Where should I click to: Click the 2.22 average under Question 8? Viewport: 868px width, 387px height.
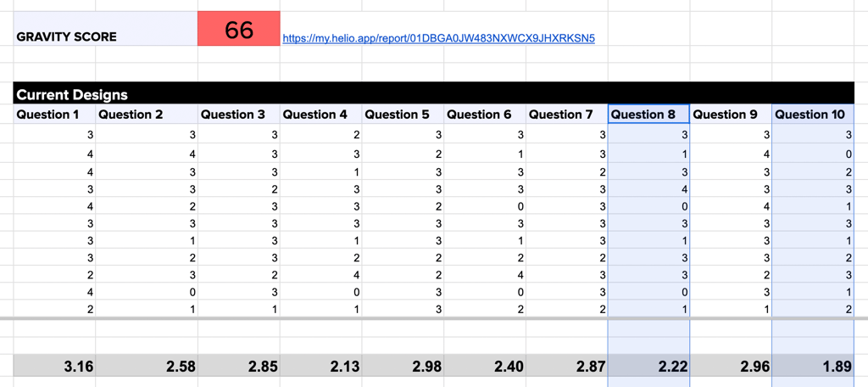tap(648, 366)
